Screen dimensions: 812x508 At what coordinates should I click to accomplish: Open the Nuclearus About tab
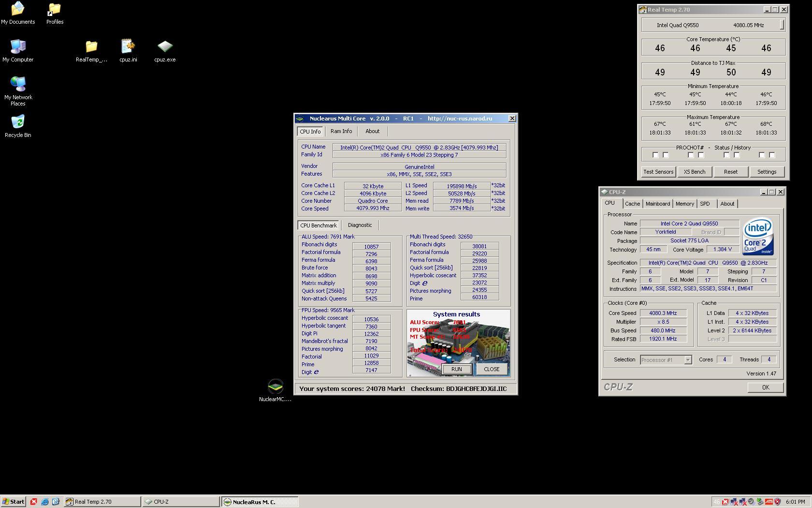pos(372,131)
